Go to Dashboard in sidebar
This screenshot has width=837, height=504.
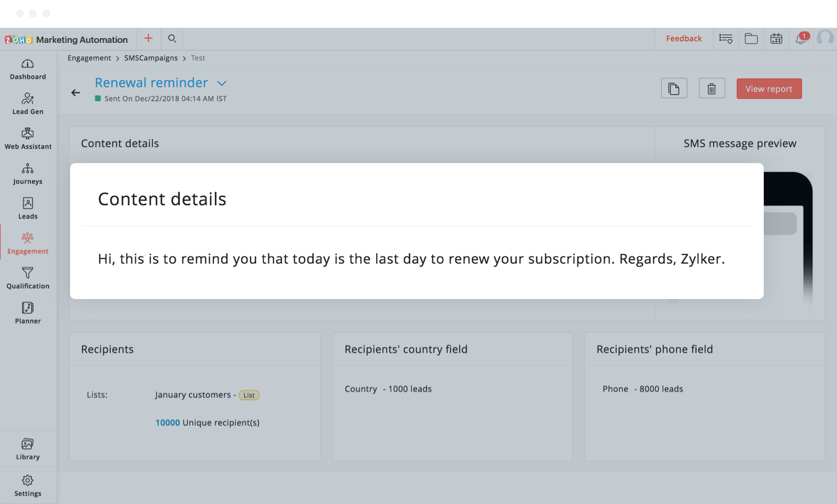point(28,70)
